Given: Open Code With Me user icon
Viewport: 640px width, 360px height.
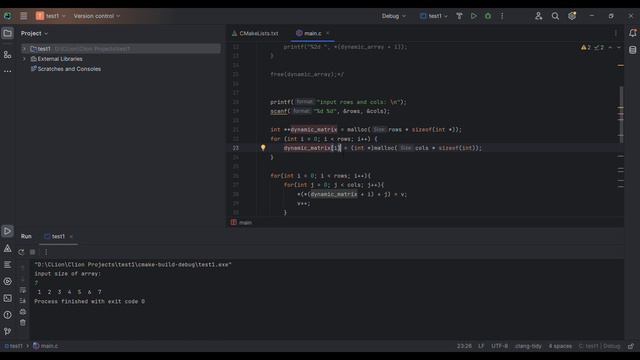Looking at the screenshot, I should (538, 16).
